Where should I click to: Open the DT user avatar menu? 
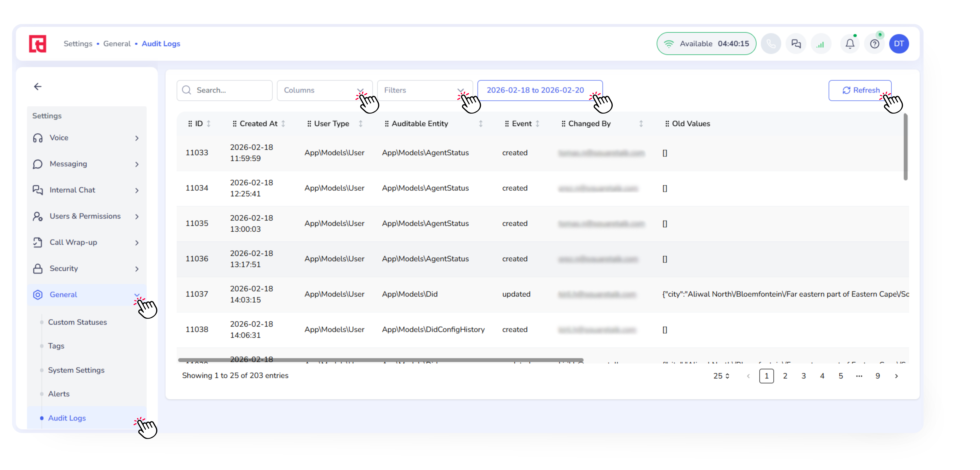coord(899,44)
